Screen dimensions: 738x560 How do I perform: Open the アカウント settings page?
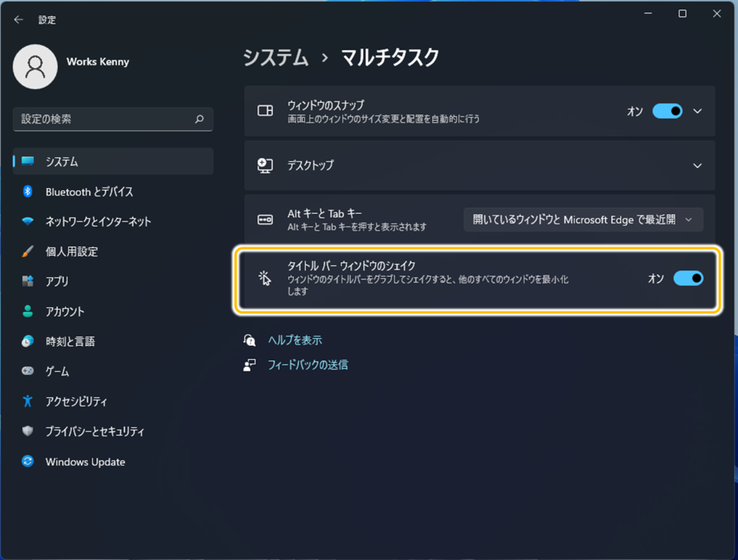click(65, 311)
